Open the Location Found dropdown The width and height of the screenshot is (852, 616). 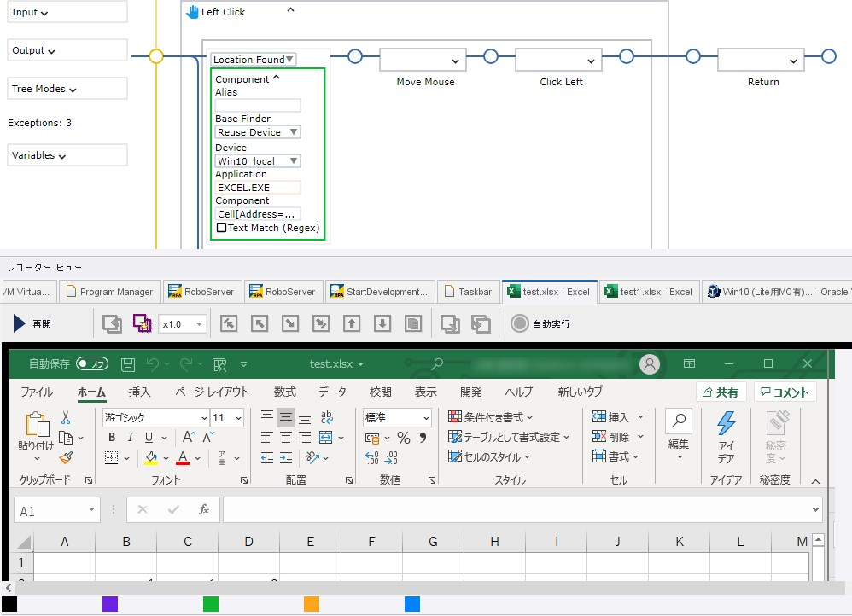pos(254,59)
